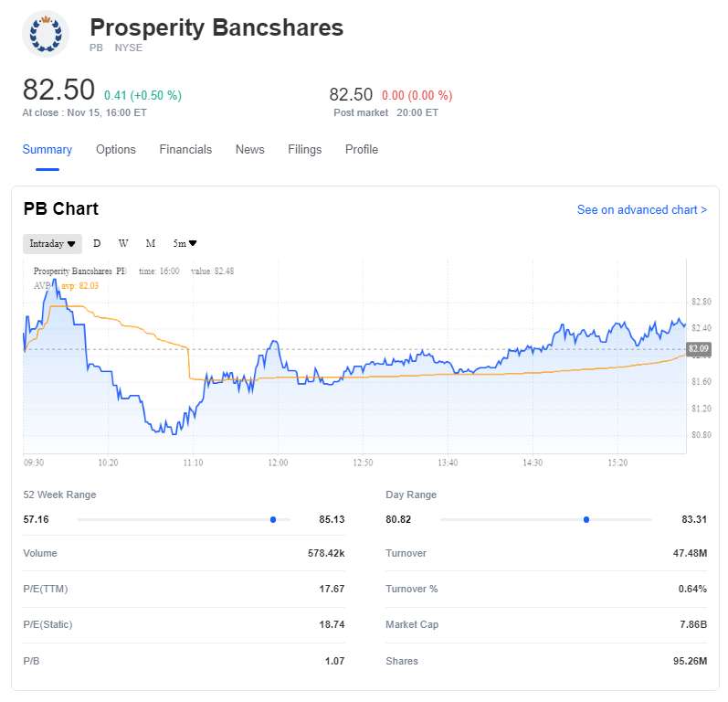View the Profile tab
The height and width of the screenshot is (702, 728).
[362, 150]
